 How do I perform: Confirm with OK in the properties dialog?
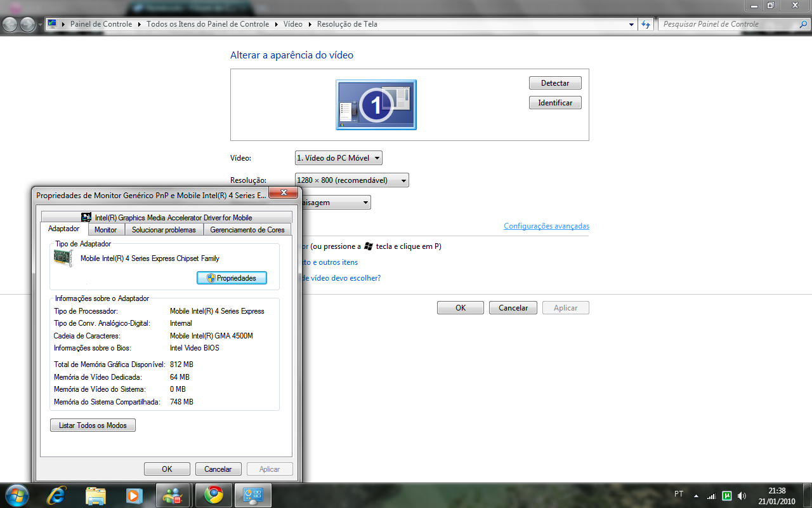click(x=167, y=469)
